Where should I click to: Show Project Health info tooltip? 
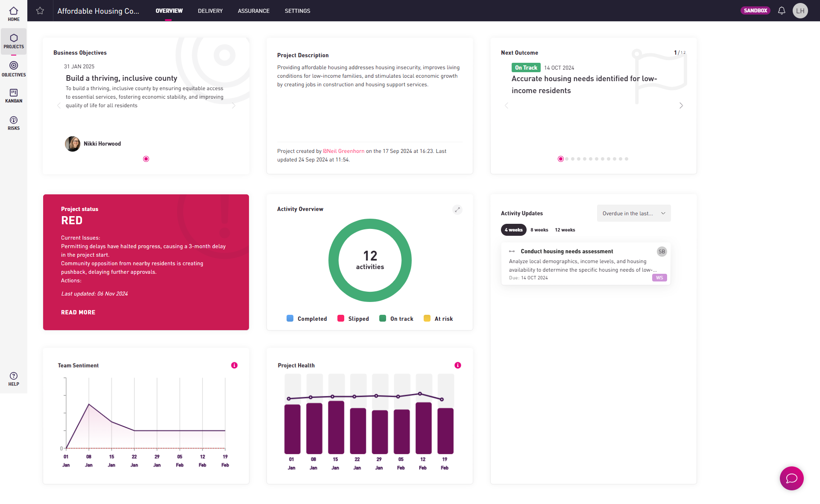pos(458,365)
